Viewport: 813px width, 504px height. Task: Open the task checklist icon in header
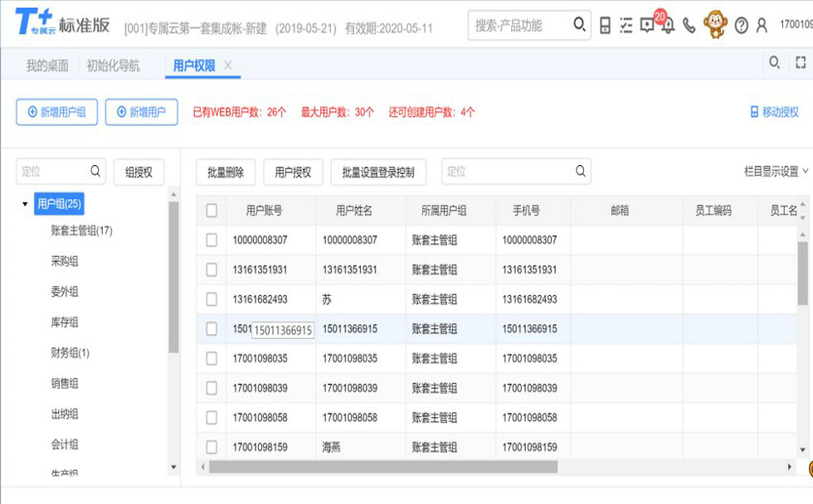point(626,25)
